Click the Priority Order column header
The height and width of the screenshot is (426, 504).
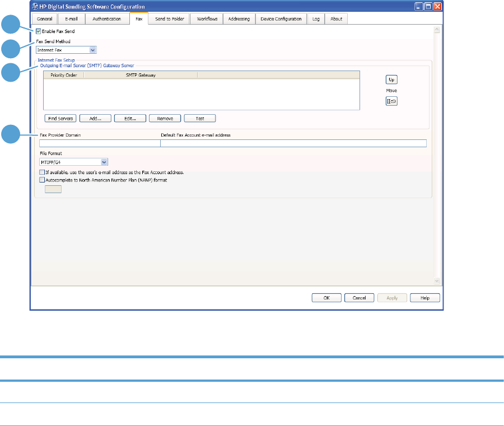click(64, 75)
